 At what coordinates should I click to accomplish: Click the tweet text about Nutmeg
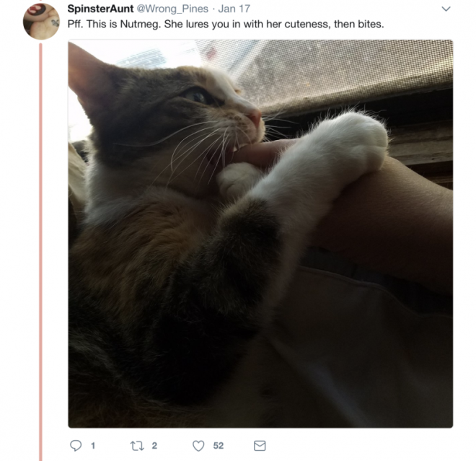coord(226,24)
